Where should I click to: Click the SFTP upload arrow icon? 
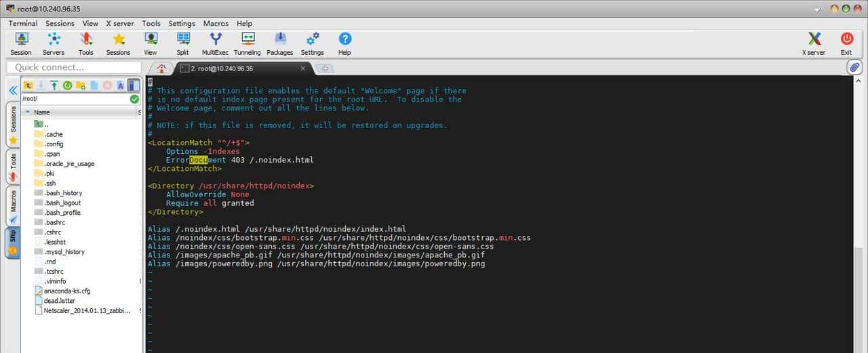(54, 85)
